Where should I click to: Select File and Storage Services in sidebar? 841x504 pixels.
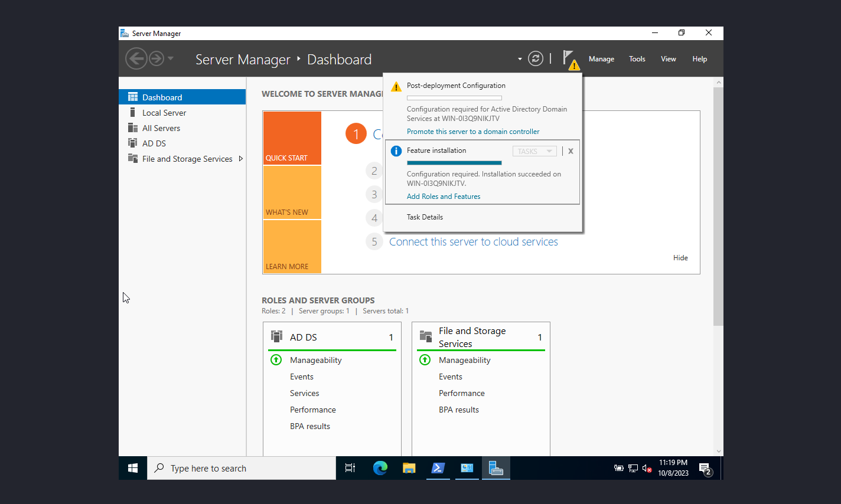[182, 159]
